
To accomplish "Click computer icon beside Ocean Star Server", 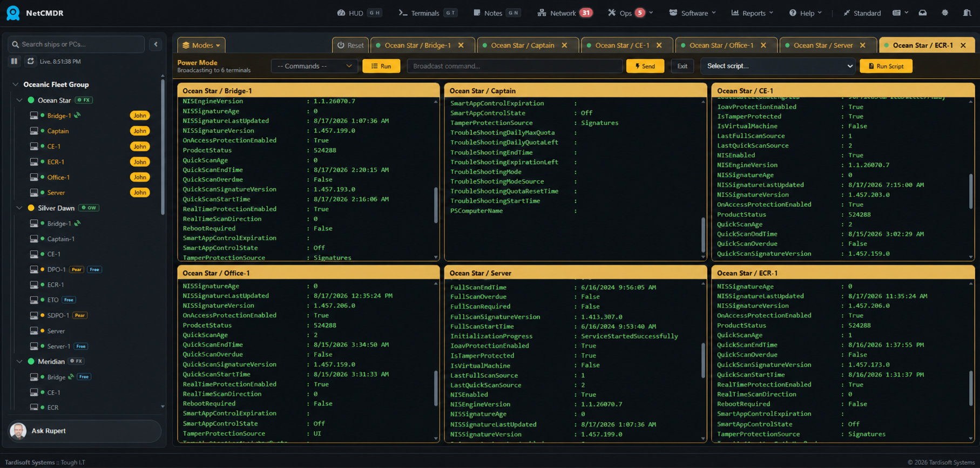I will pyautogui.click(x=34, y=193).
